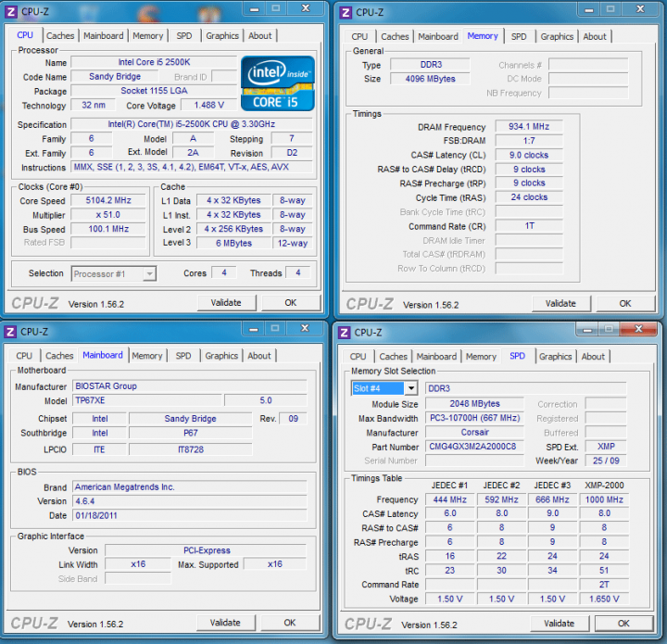The image size is (667, 644).
Task: Click the FSB:DRAM value 1:7
Action: coord(529,141)
